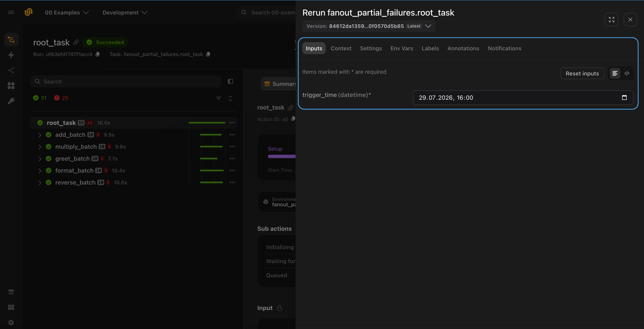Copy the Action ID a0
This screenshot has height=329, width=644.
click(x=293, y=119)
